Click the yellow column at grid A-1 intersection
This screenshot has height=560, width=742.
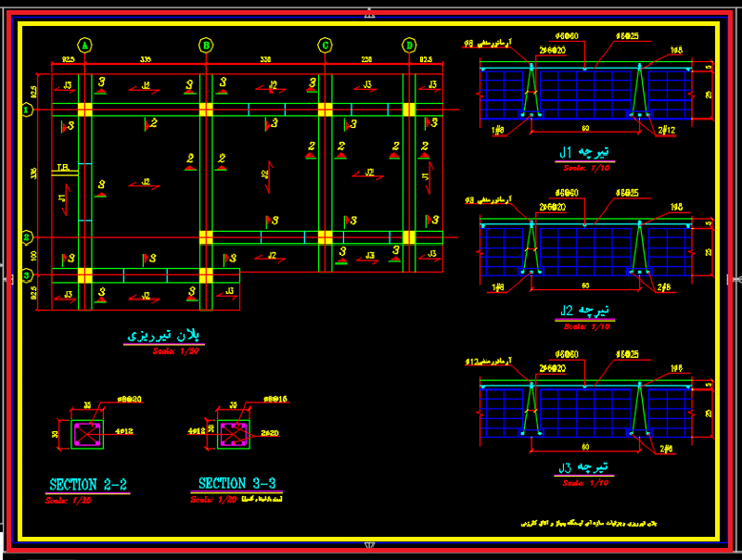pos(84,109)
